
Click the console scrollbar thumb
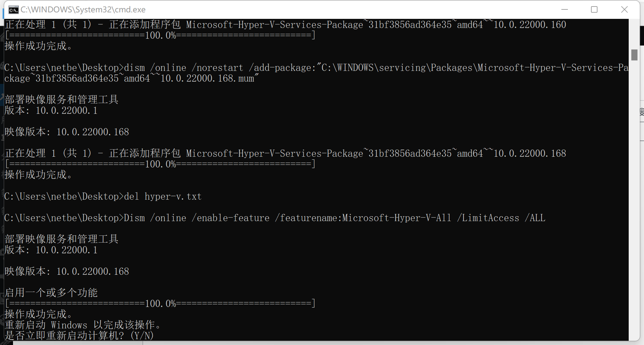pos(635,54)
